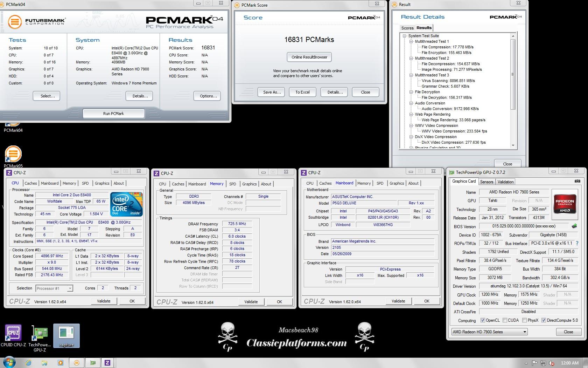Take GPU-Z screenshot with camera icon
The width and height of the screenshot is (588, 368).
[577, 181]
